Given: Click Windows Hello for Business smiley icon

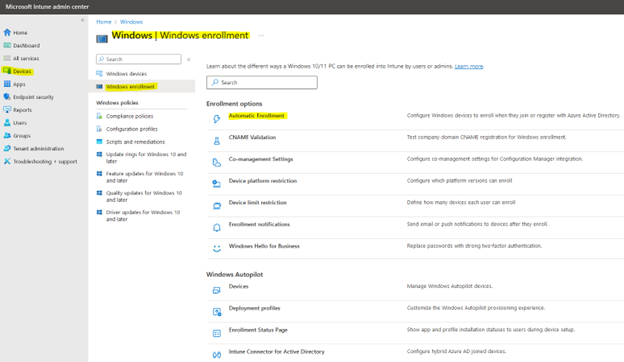Looking at the screenshot, I should tap(216, 249).
